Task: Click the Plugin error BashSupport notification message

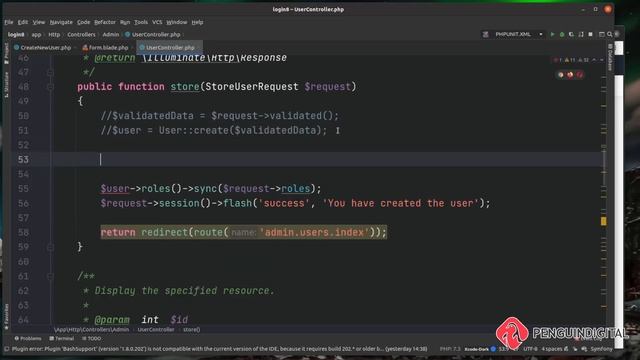Action: pyautogui.click(x=220, y=349)
